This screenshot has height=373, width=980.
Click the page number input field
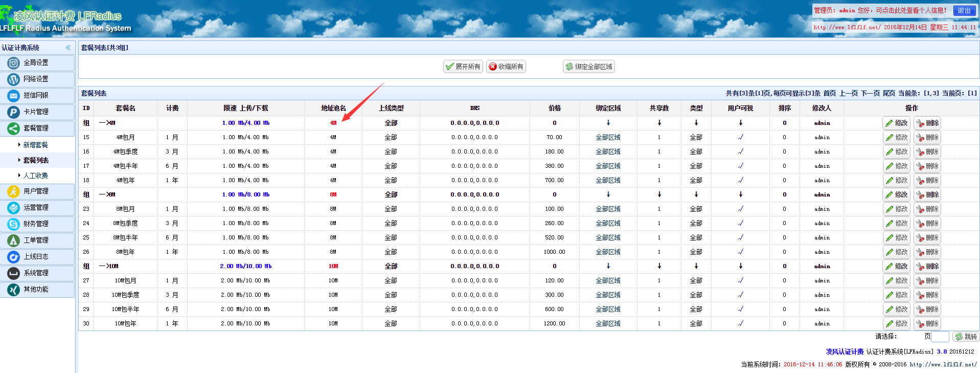[940, 337]
